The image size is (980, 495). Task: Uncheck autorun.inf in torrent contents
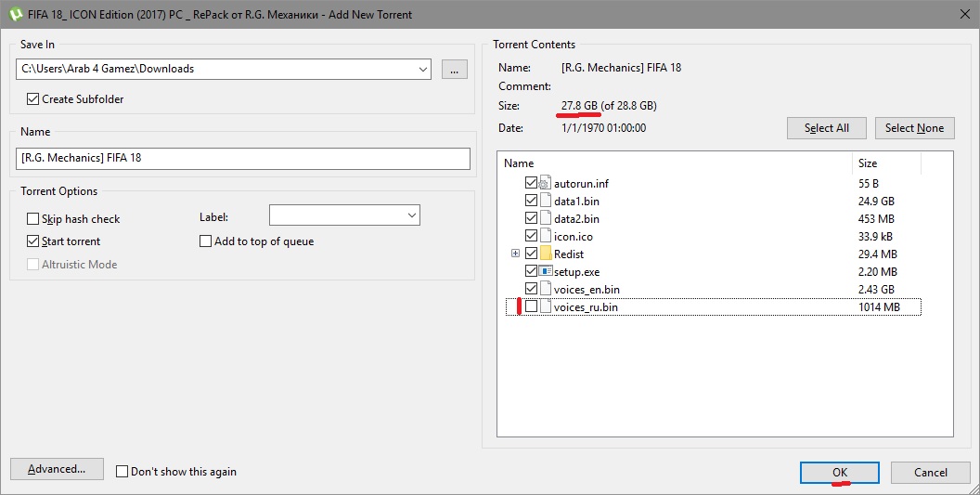(531, 183)
